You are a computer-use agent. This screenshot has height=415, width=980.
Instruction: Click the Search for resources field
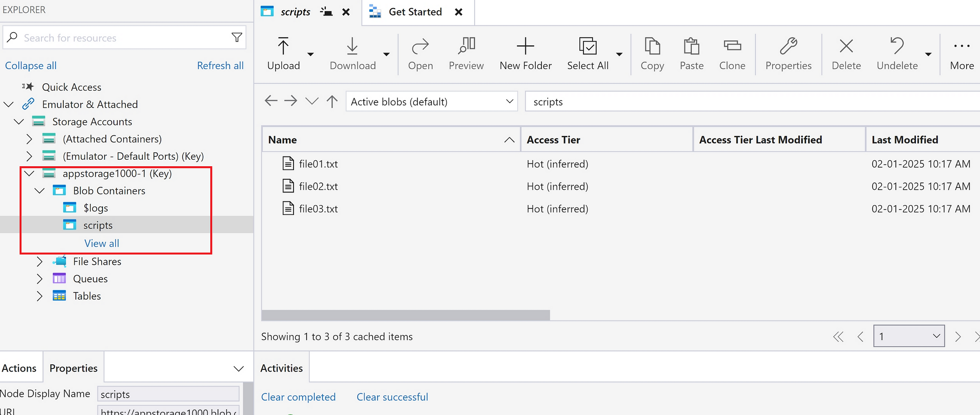124,38
